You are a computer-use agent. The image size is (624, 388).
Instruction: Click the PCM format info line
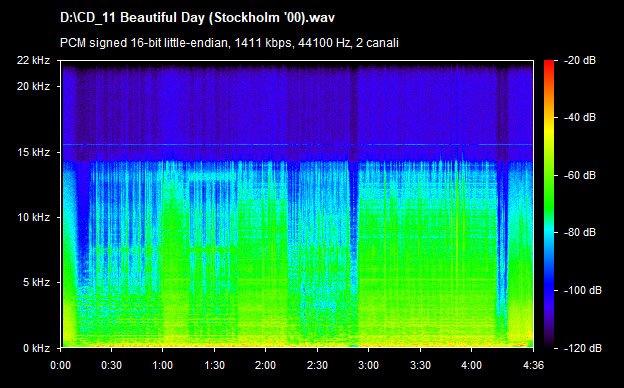(x=229, y=43)
